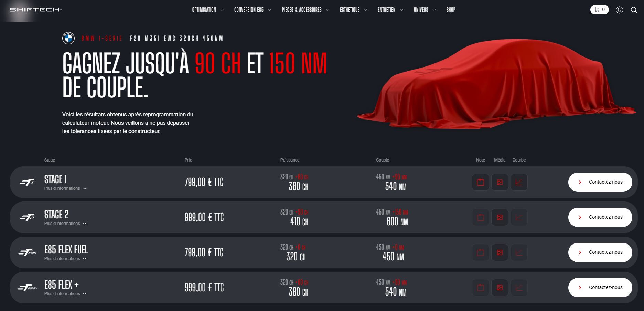Open the E85 Flex + curve icon
This screenshot has height=311, width=644.
coord(519,288)
